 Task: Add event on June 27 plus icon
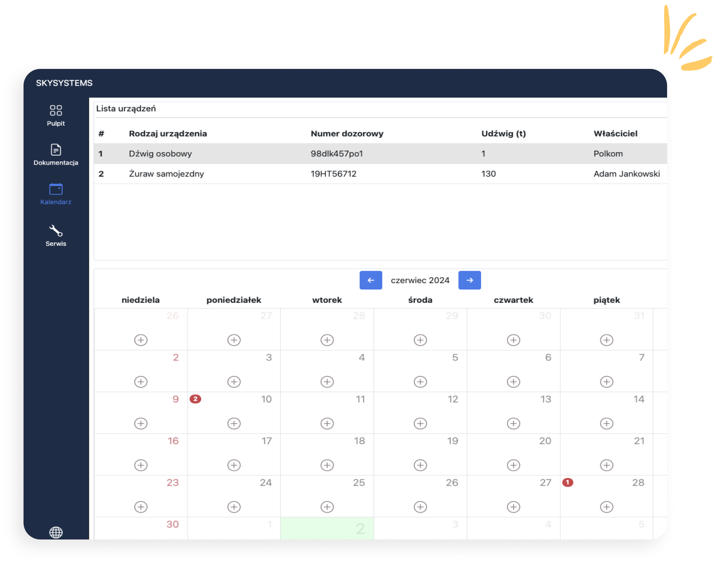(513, 507)
